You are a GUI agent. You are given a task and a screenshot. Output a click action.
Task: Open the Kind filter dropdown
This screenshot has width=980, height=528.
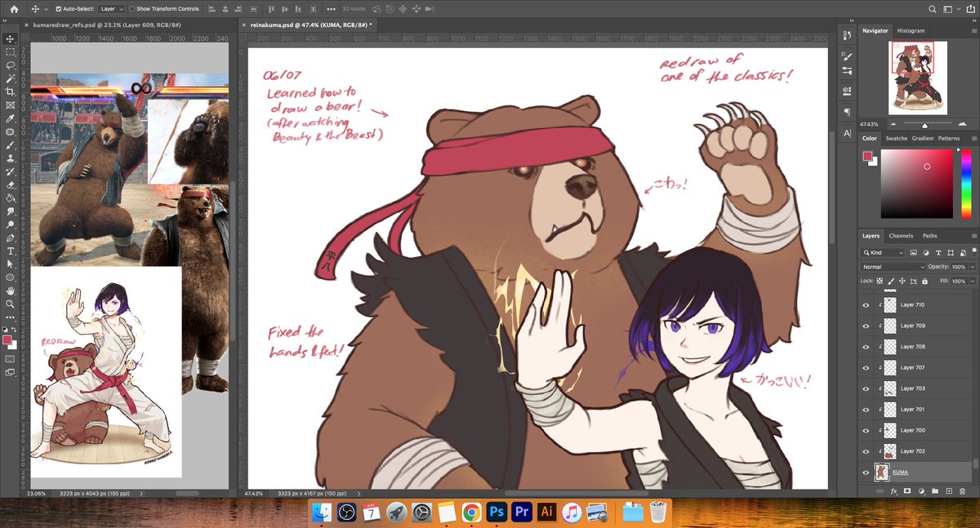pyautogui.click(x=883, y=253)
